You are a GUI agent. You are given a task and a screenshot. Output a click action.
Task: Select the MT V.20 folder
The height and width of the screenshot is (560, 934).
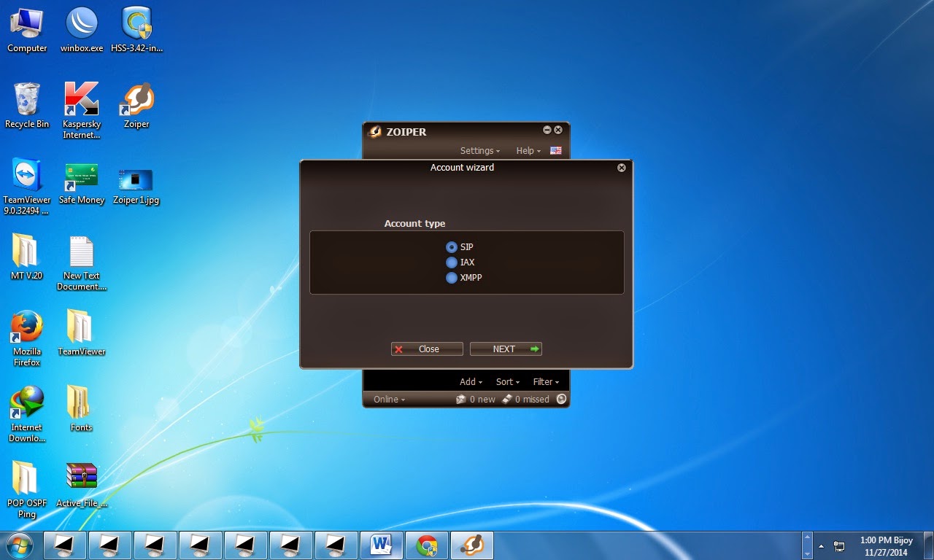point(27,257)
